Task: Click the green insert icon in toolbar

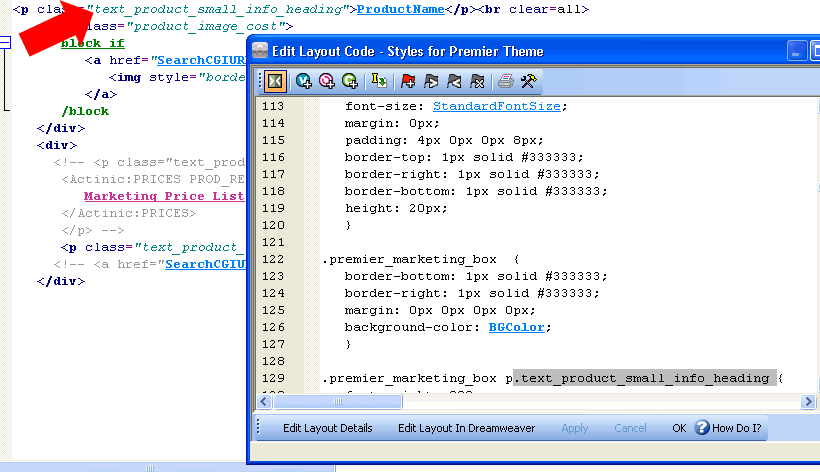Action: click(349, 81)
